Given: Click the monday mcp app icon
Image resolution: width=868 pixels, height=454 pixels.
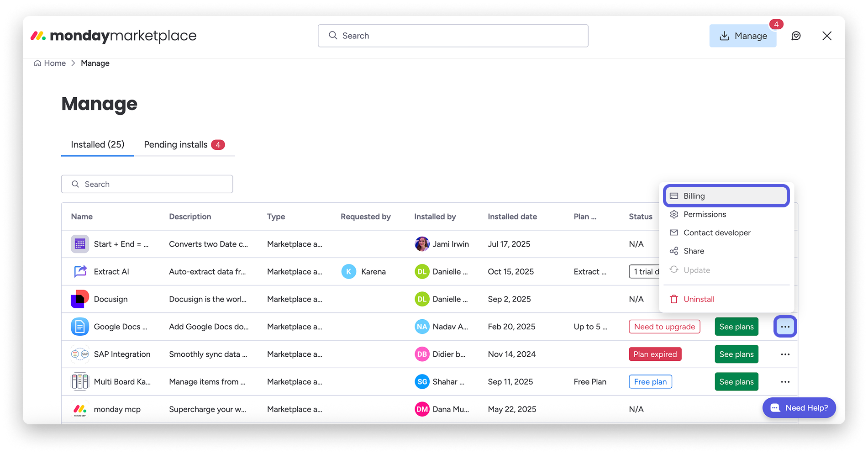Looking at the screenshot, I should 80,409.
